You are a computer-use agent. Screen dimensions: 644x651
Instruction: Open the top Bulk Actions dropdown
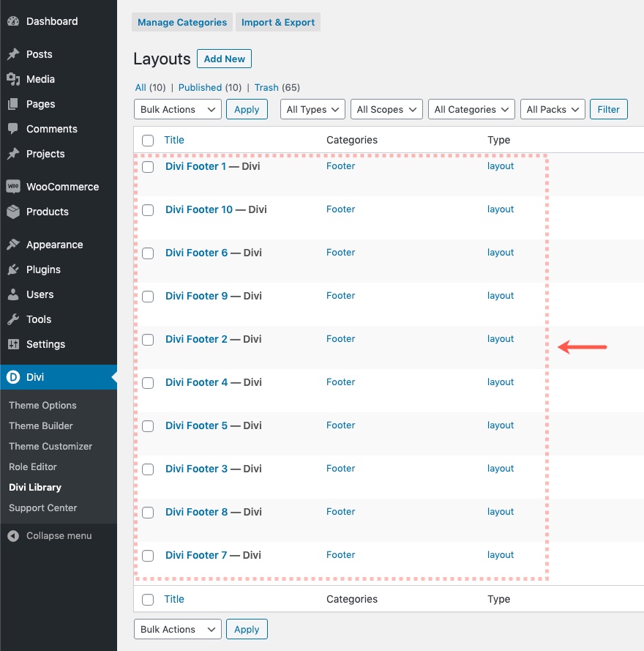[x=178, y=109]
